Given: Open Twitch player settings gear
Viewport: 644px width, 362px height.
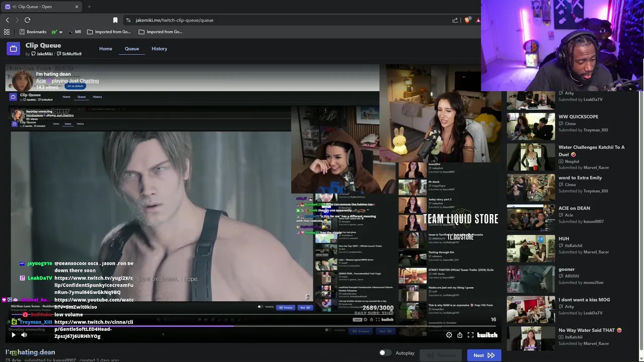Looking at the screenshot, I should [x=449, y=335].
